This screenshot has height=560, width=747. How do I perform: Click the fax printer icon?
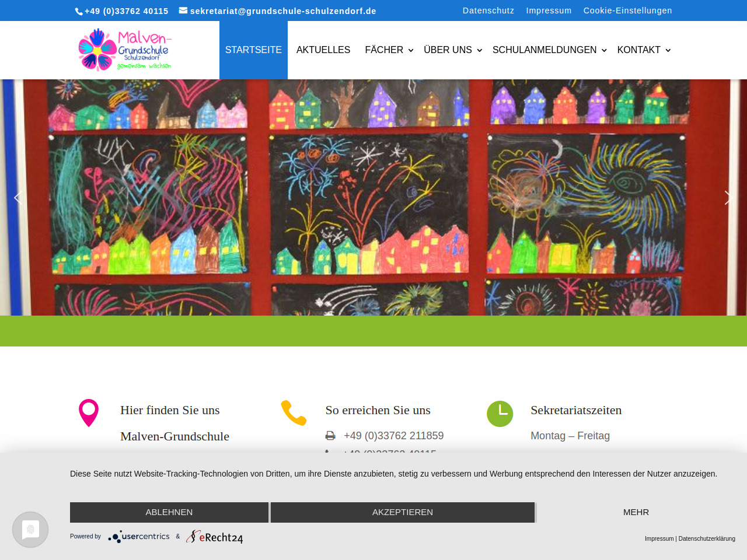click(x=330, y=436)
